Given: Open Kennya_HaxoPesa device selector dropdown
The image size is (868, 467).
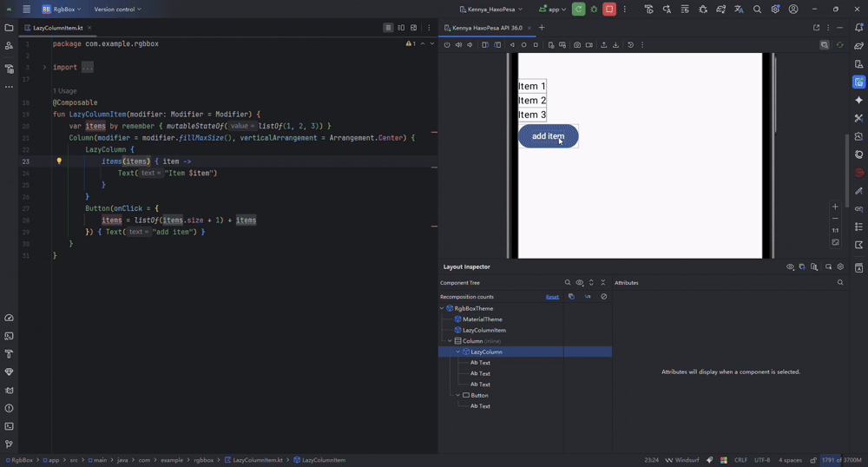Looking at the screenshot, I should point(491,10).
